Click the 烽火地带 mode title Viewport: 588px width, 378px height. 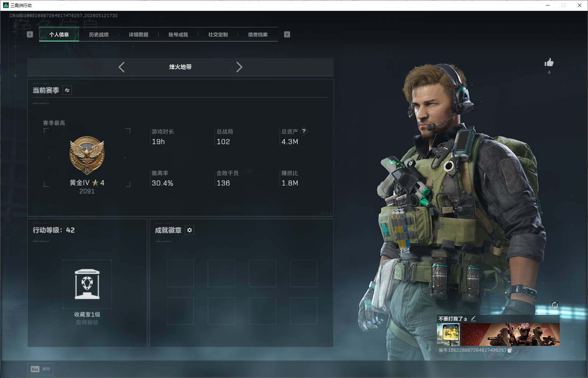coord(180,67)
